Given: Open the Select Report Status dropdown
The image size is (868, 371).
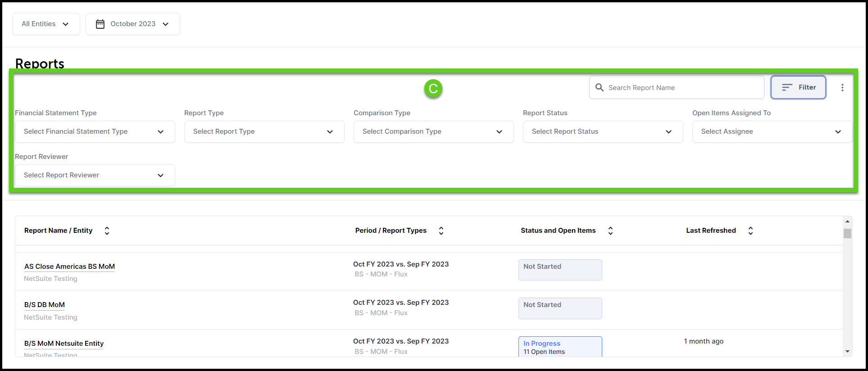Looking at the screenshot, I should tap(603, 131).
